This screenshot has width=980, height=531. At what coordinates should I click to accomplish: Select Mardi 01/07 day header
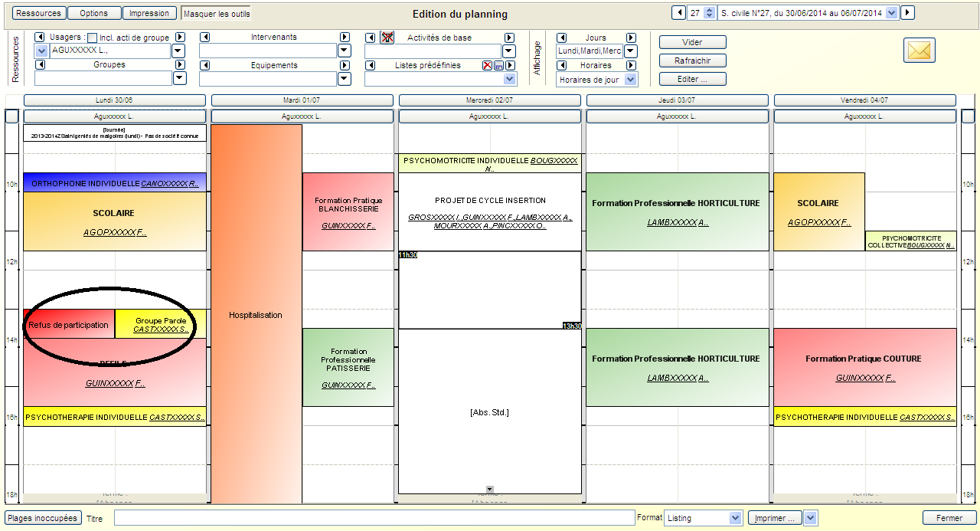tap(302, 100)
